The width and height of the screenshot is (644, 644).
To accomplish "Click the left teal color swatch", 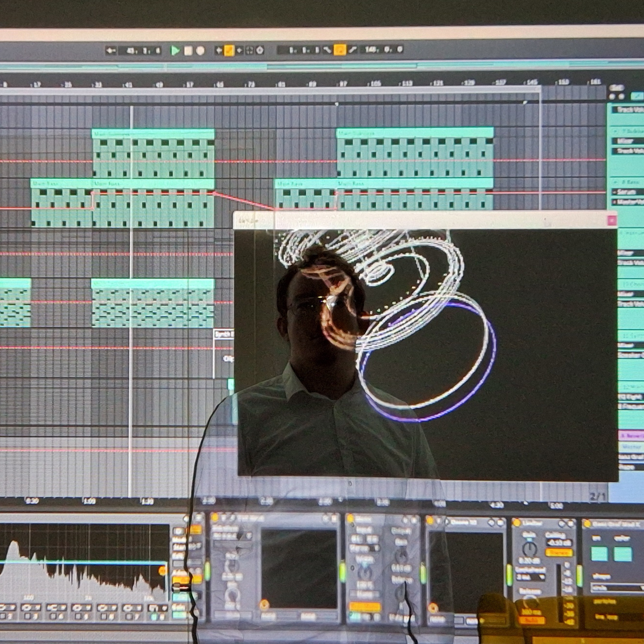I will point(599,554).
